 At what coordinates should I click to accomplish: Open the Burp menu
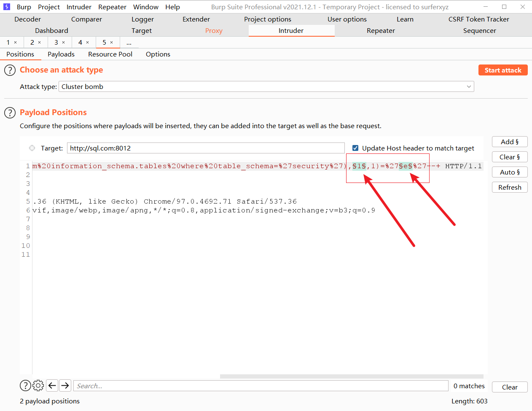[24, 7]
